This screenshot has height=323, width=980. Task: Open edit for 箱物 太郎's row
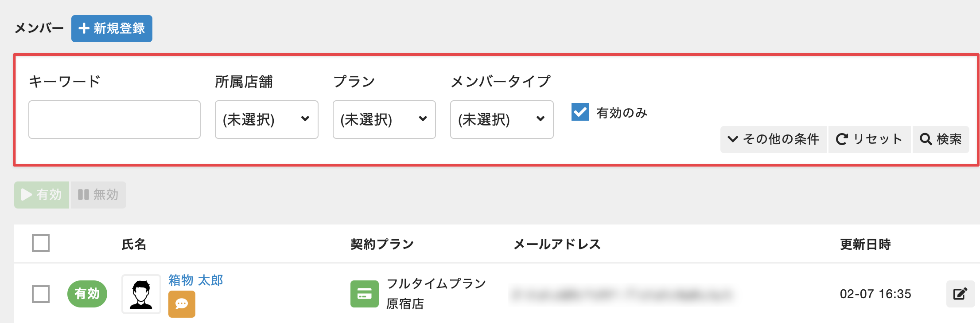960,294
